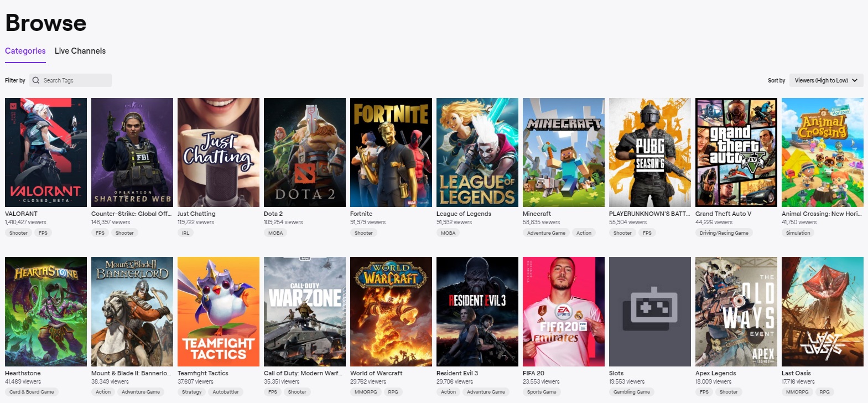Select the Sports Game tag under FIFA 20
The height and width of the screenshot is (403, 868).
click(542, 392)
